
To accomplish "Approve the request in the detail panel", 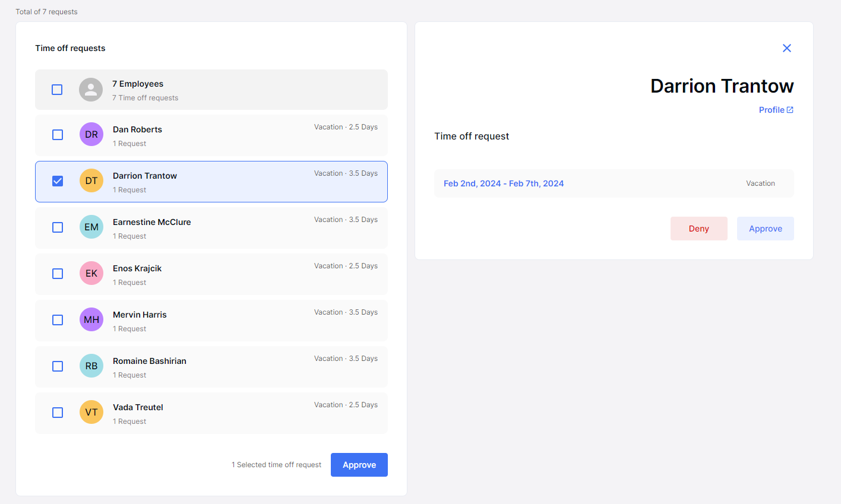I will click(766, 228).
